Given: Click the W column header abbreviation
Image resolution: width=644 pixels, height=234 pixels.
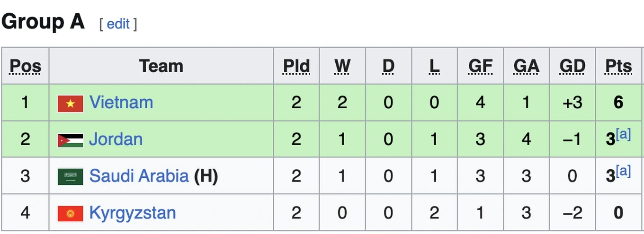Looking at the screenshot, I should tap(342, 66).
